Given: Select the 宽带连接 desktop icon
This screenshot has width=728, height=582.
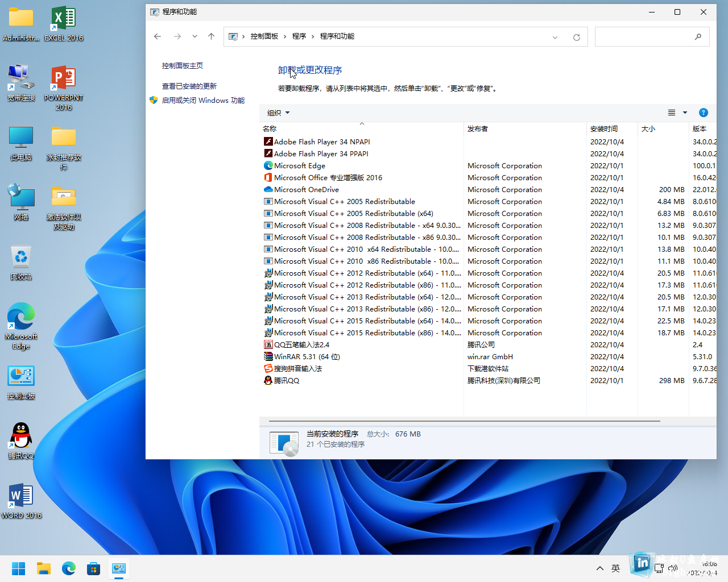Looking at the screenshot, I should [21, 84].
